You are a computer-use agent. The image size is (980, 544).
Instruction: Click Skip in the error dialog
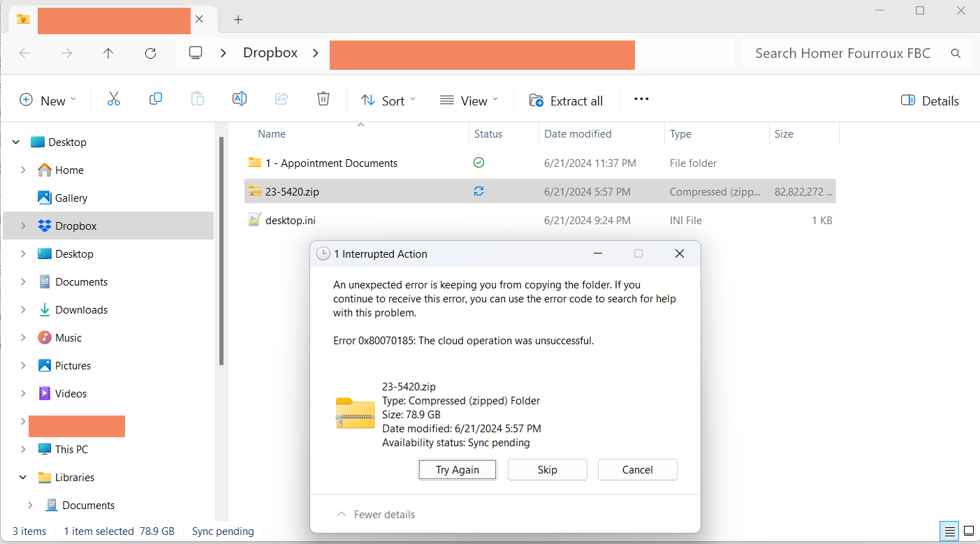(x=547, y=470)
